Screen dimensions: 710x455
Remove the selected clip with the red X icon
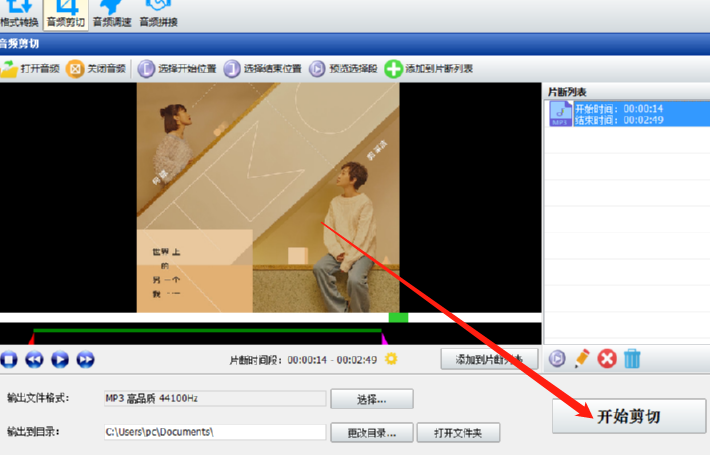pyautogui.click(x=607, y=359)
